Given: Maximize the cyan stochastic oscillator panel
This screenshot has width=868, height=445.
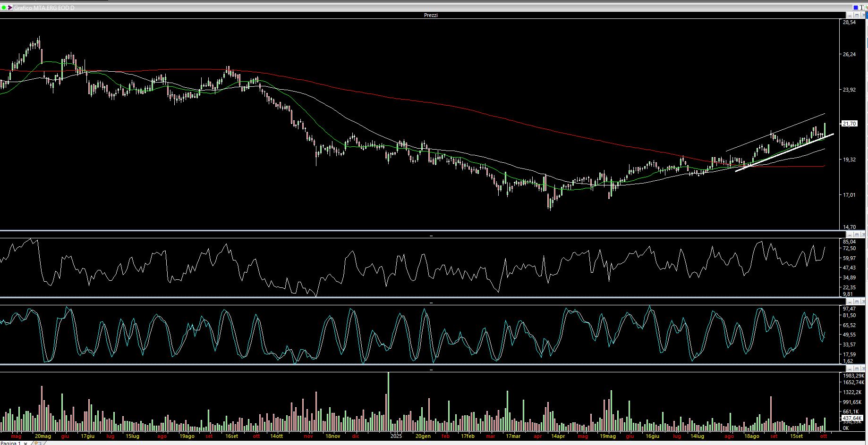Looking at the screenshot, I should pos(857,302).
